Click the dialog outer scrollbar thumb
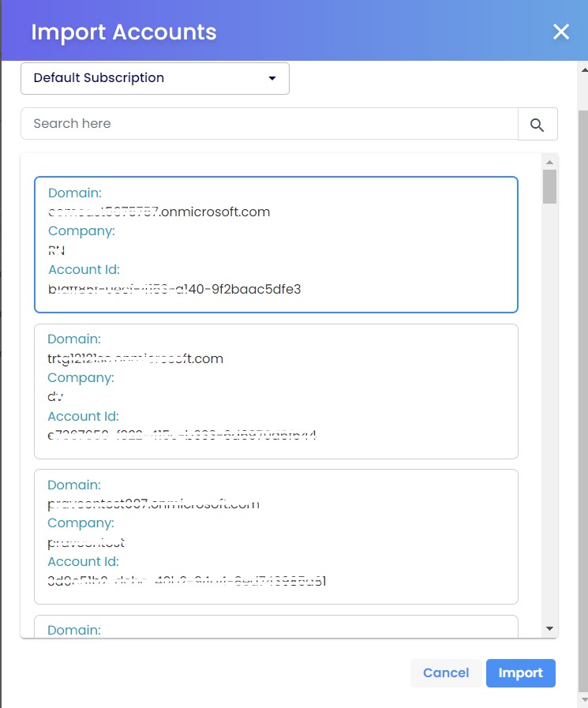The height and width of the screenshot is (708, 588). (583, 400)
